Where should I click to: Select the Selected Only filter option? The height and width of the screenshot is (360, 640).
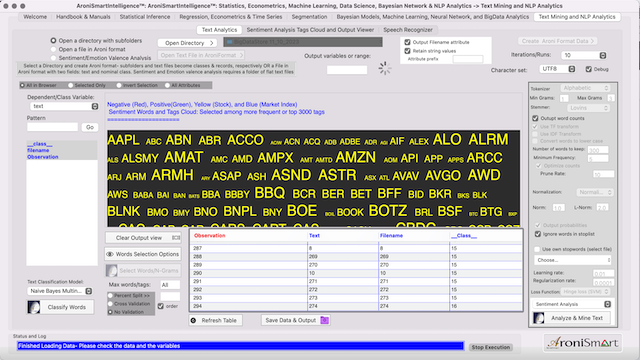tap(71, 85)
